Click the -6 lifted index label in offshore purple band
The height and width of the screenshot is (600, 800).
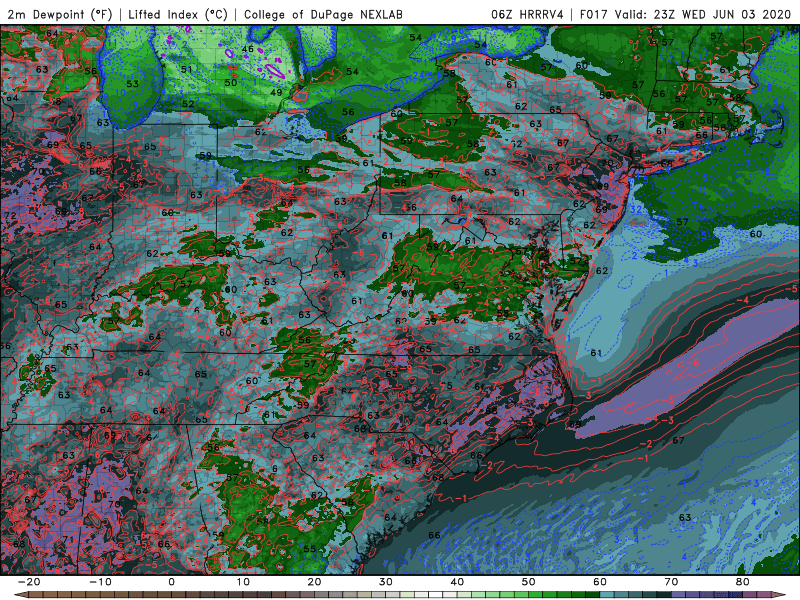[x=695, y=362]
